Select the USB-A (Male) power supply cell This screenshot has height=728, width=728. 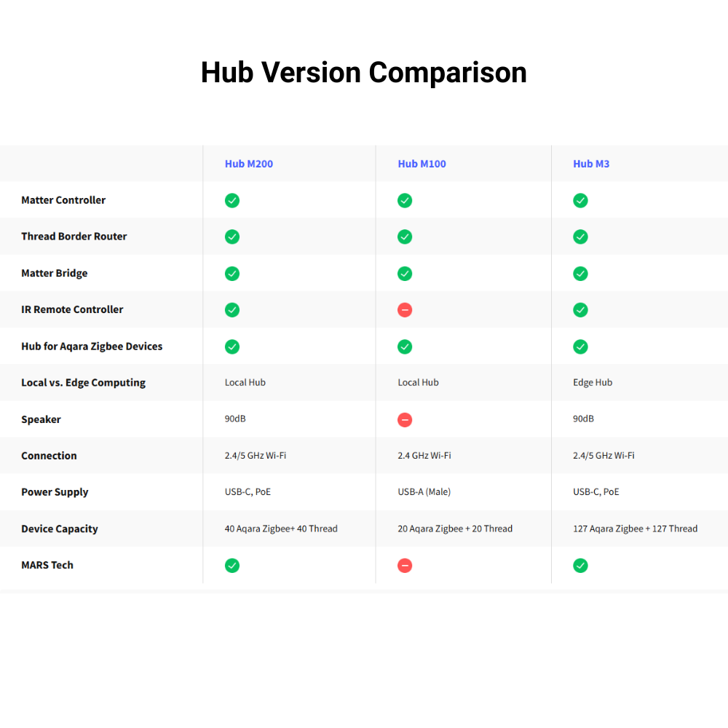click(x=424, y=492)
